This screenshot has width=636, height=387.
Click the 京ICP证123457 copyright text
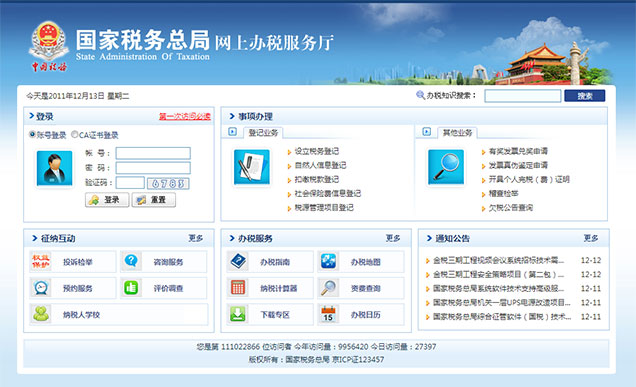358,359
